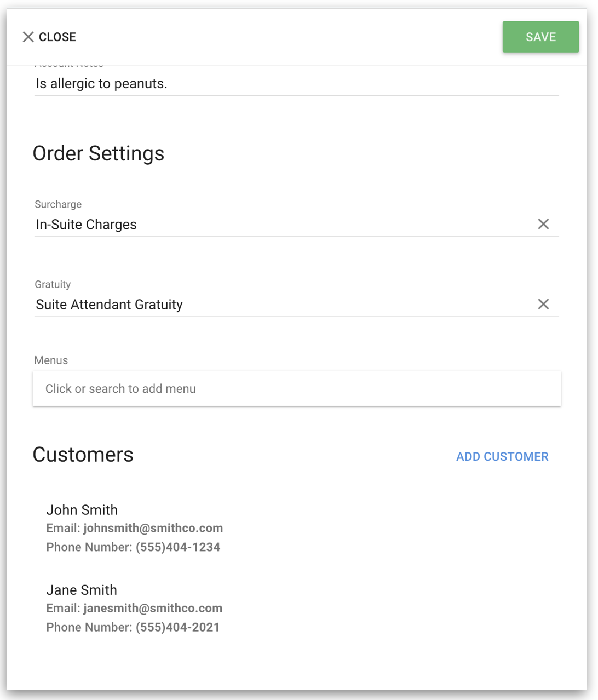Click the X icon next to CLOSE
598x700 pixels.
point(28,37)
